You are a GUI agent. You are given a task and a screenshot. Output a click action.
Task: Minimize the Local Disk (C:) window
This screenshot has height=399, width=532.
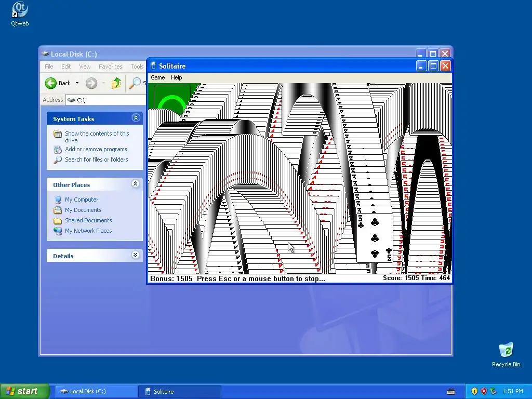[x=421, y=54]
